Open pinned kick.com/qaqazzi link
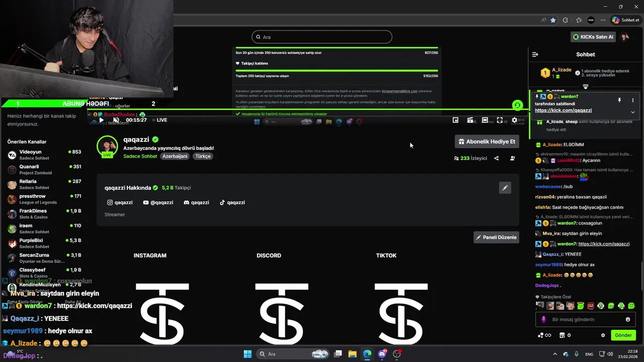 point(563,110)
